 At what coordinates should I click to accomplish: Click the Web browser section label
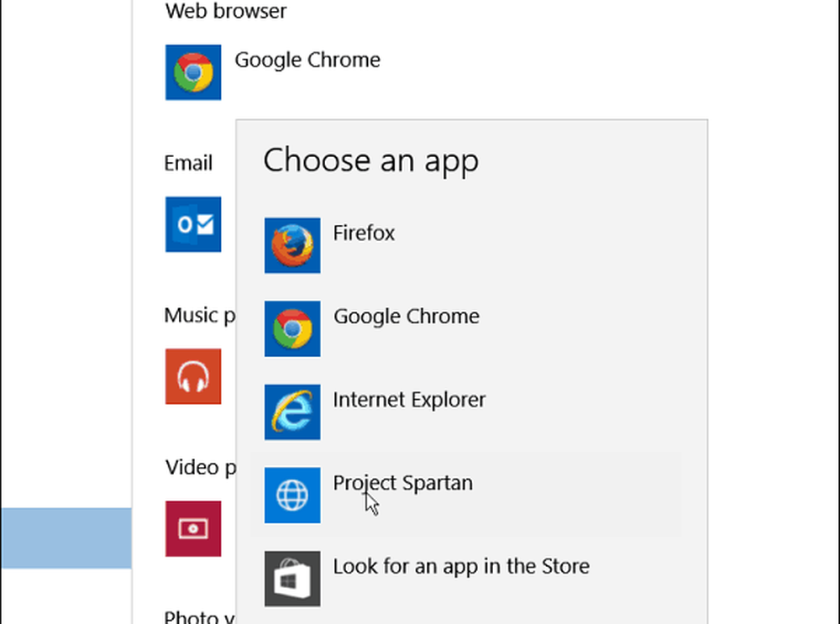click(225, 12)
